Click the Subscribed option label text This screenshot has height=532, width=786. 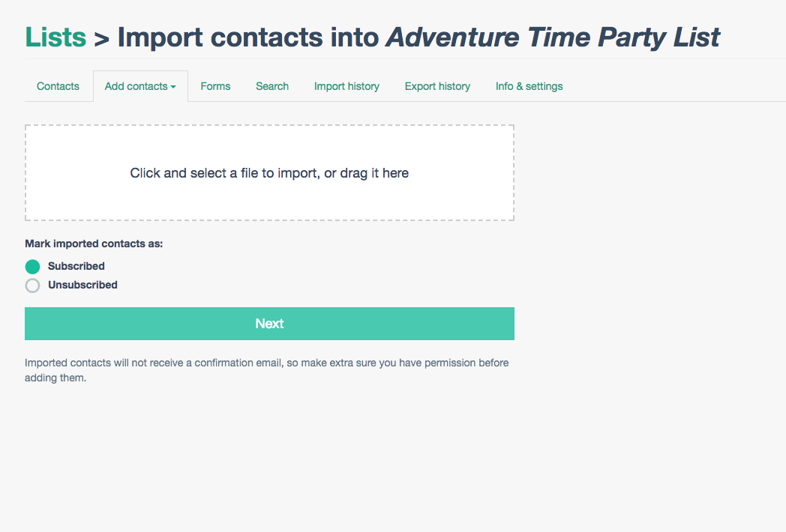(x=76, y=266)
